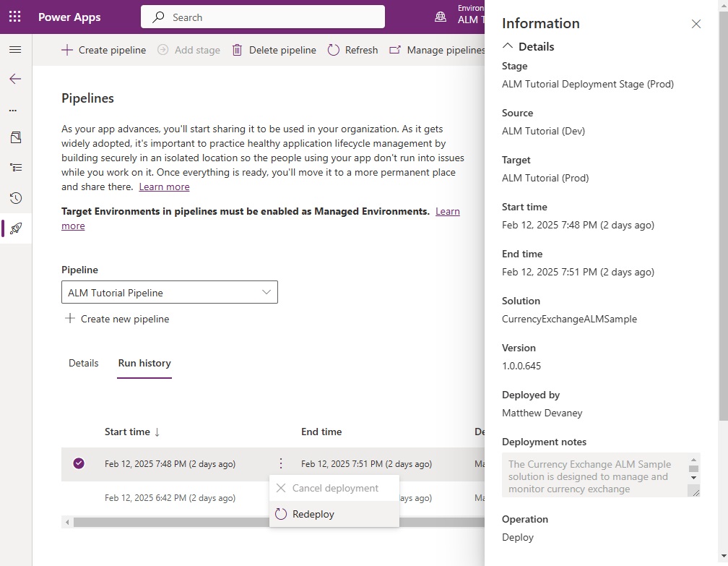Open the Objects icon in the sidebar
The width and height of the screenshot is (728, 566).
[x=16, y=137]
